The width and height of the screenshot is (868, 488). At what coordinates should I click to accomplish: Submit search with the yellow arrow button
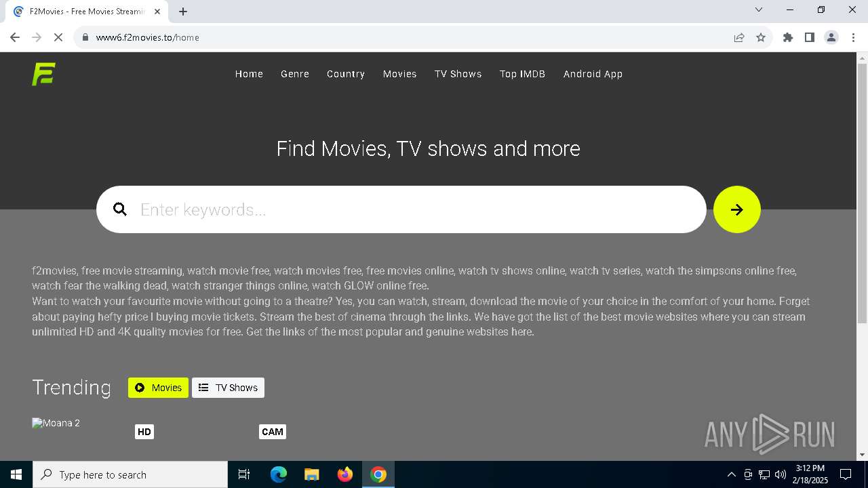click(x=737, y=209)
